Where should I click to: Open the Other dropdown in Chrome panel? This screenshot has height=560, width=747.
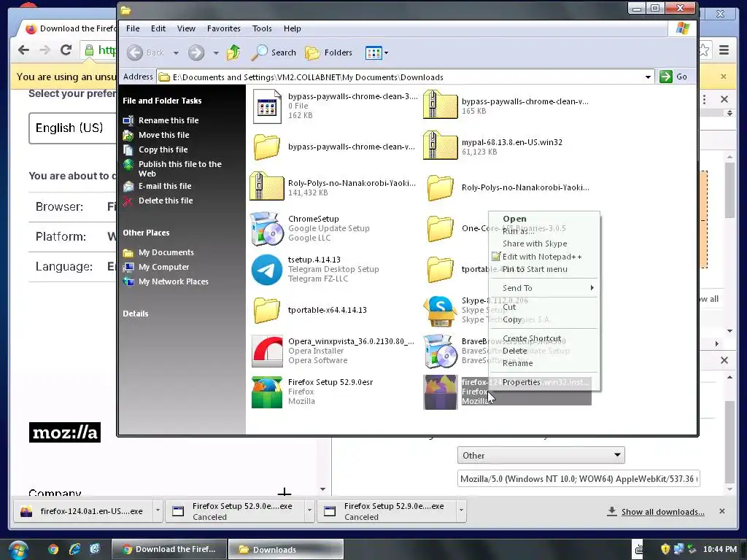click(x=541, y=455)
